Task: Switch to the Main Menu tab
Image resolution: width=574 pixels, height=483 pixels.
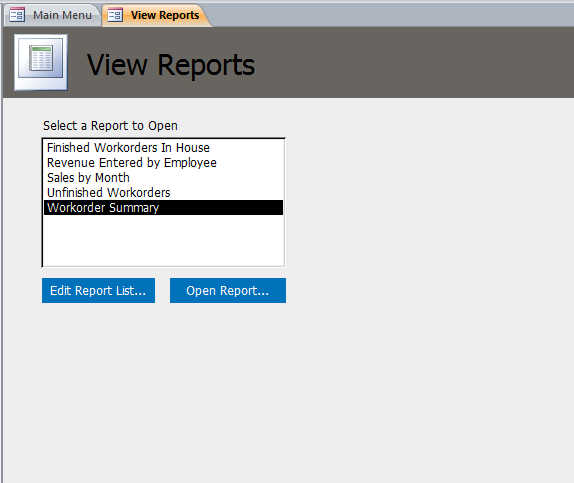Action: [x=52, y=15]
